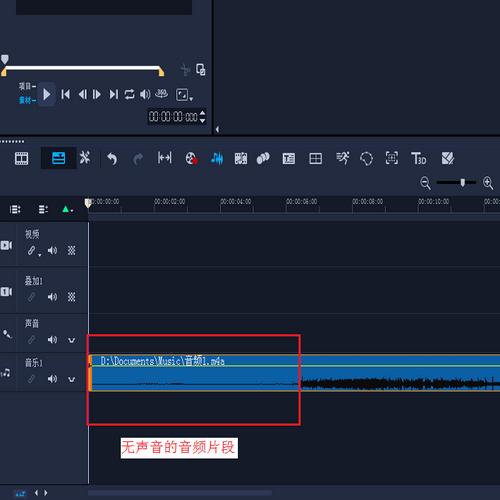The height and width of the screenshot is (500, 500).
Task: Increase timecode with up arrow
Action: click(x=202, y=113)
